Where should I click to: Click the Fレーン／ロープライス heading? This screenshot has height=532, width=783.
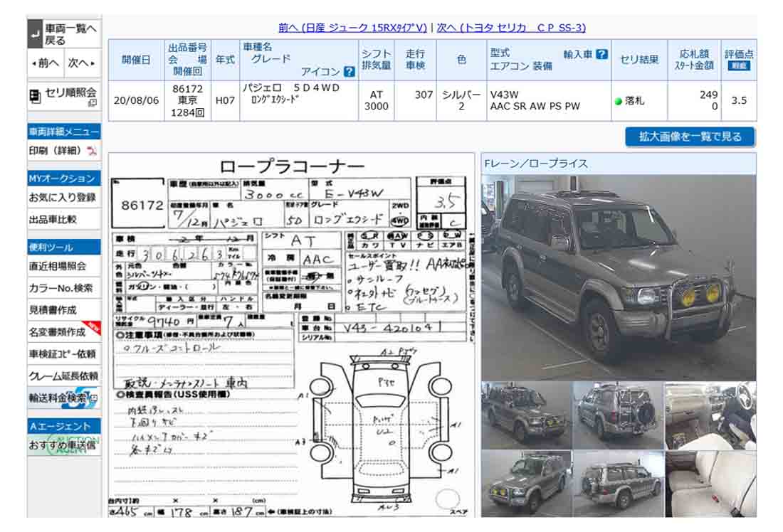(x=536, y=164)
